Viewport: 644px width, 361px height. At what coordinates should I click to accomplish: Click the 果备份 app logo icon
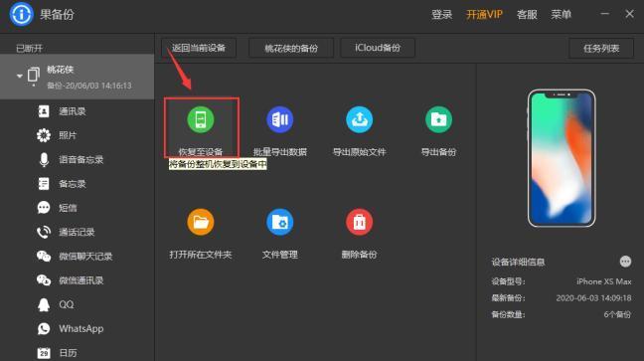[21, 14]
